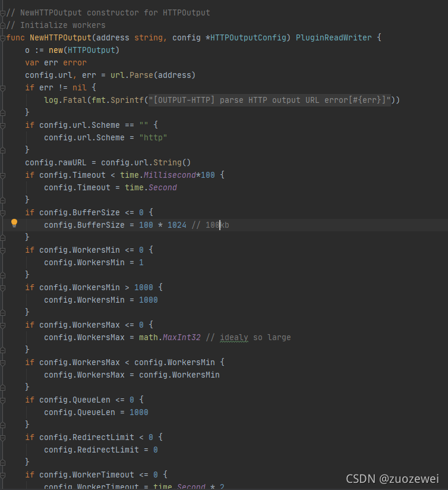Image resolution: width=448 pixels, height=490 pixels.
Task: Place cursor on 'new(HTTPOutput)'
Action: coord(84,51)
